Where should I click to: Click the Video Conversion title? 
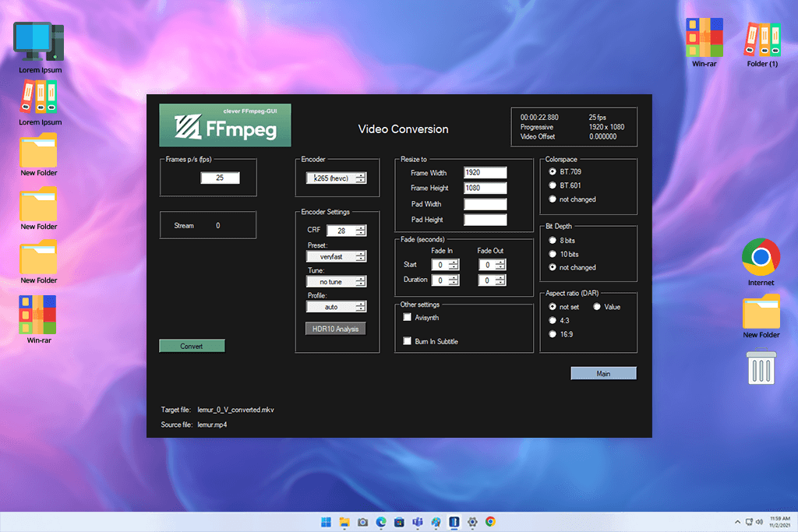click(x=403, y=129)
